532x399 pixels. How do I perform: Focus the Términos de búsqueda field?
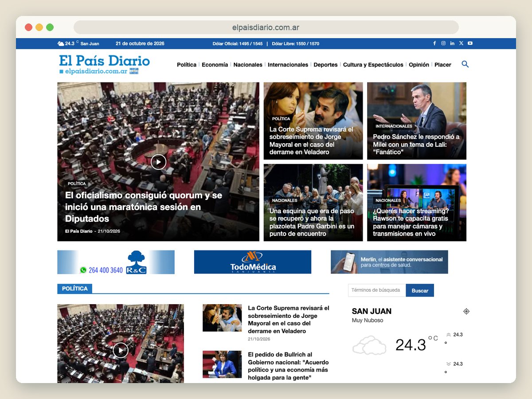pyautogui.click(x=377, y=290)
